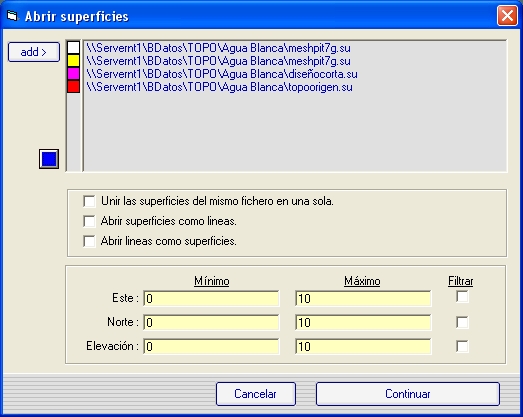Click the add > button
The height and width of the screenshot is (417, 523).
pos(34,52)
